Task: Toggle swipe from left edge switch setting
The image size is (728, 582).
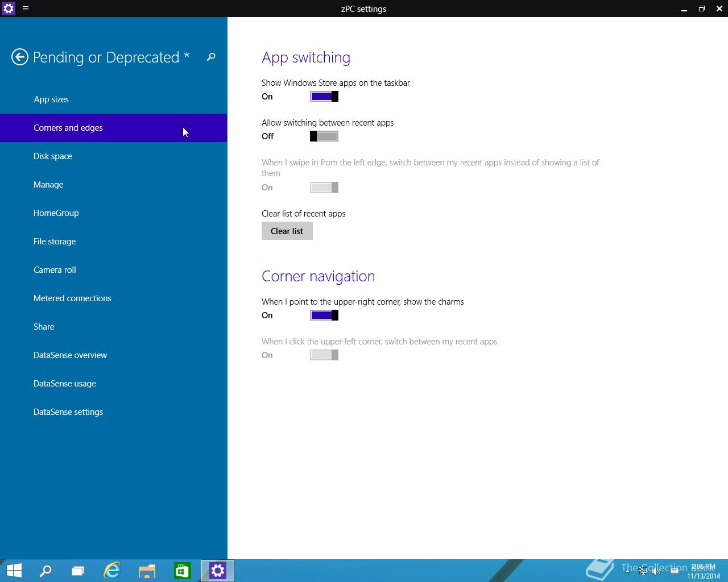Action: (x=324, y=188)
